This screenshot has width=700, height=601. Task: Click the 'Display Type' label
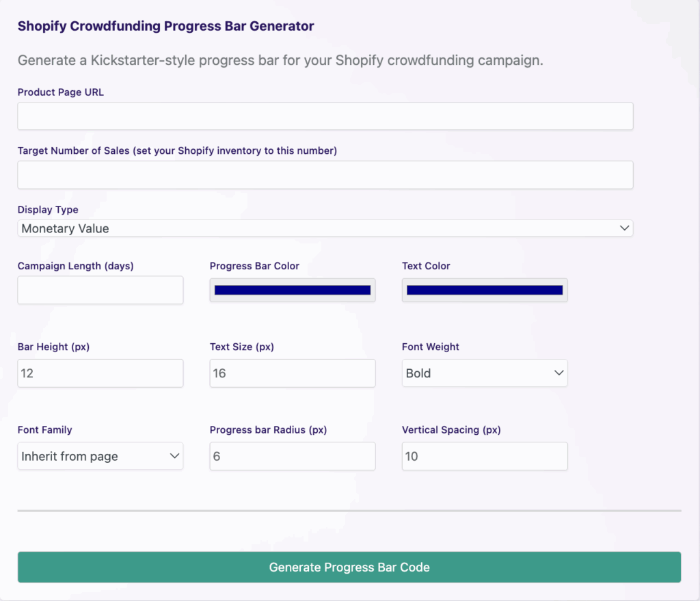click(48, 210)
